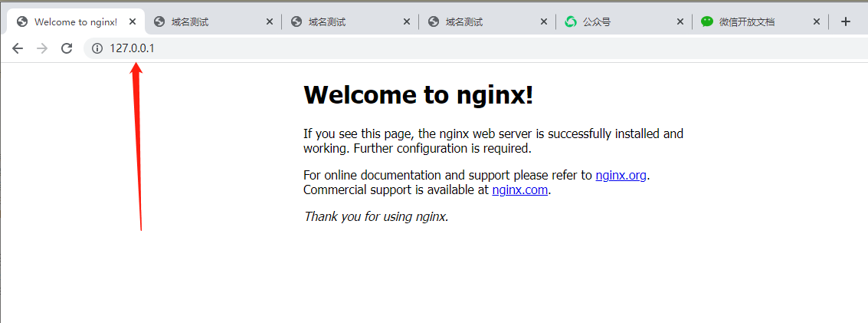Close the 域名测试 tab adjacent to the nginx tab
Screen dimensions: 868x323
(270, 21)
